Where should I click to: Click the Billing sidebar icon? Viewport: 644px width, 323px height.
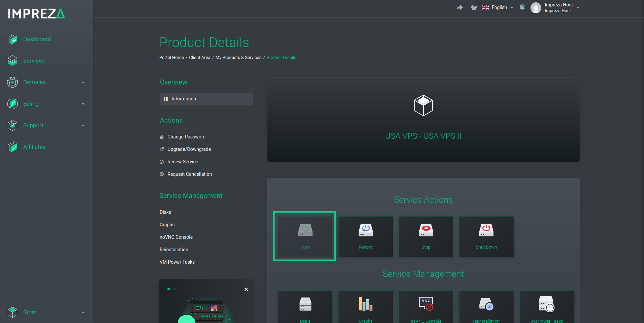click(x=12, y=104)
